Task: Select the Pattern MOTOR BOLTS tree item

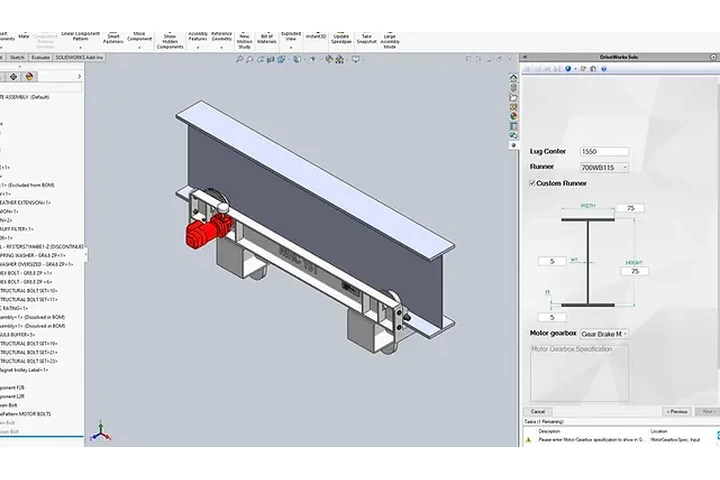Action: [x=25, y=414]
